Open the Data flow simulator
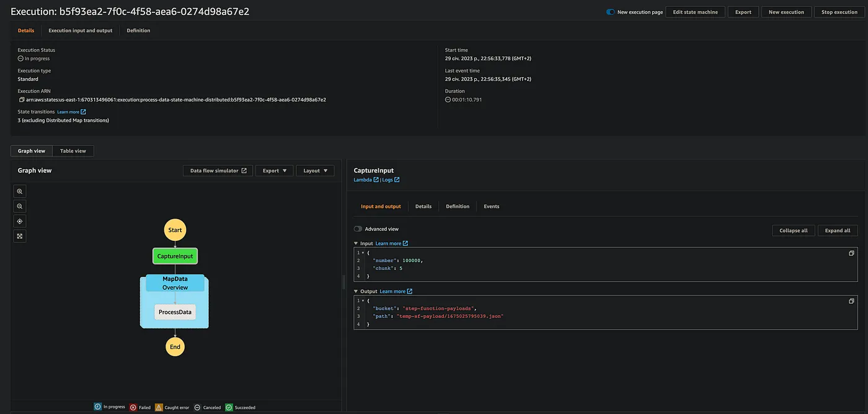 click(218, 171)
